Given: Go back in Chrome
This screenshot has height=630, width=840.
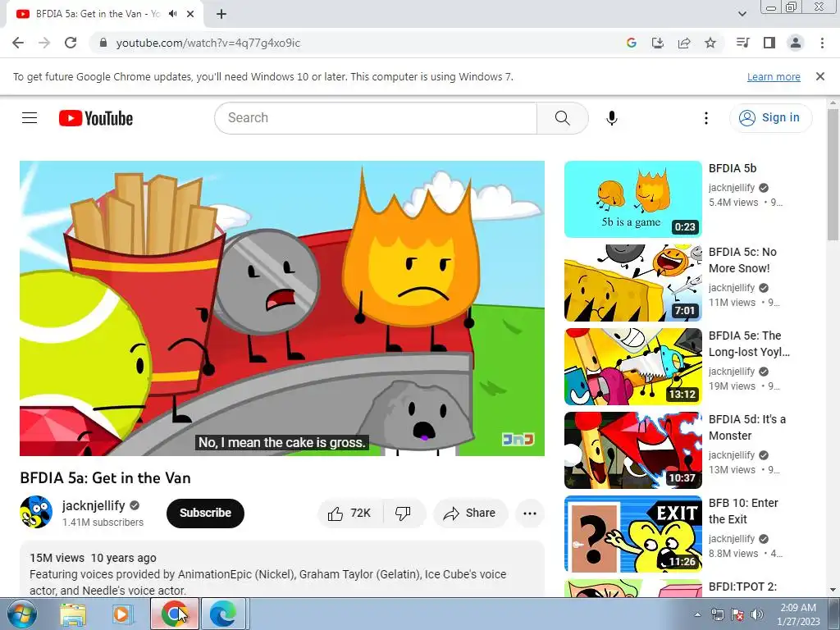Looking at the screenshot, I should [x=18, y=43].
